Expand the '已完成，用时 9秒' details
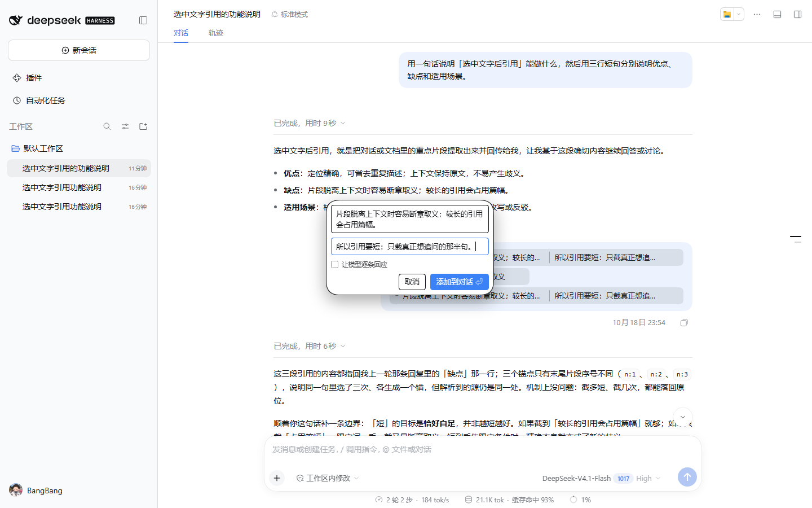Image resolution: width=812 pixels, height=508 pixels. [x=310, y=123]
